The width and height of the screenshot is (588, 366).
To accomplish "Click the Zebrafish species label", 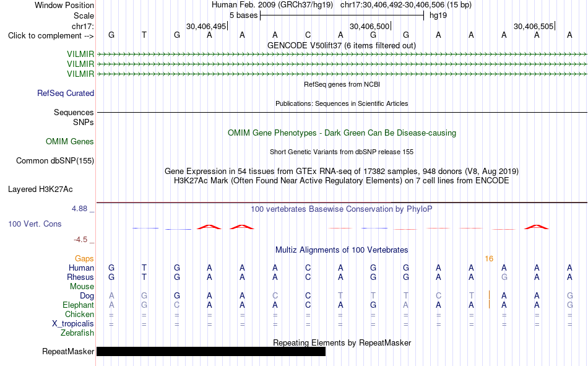I will coord(77,333).
